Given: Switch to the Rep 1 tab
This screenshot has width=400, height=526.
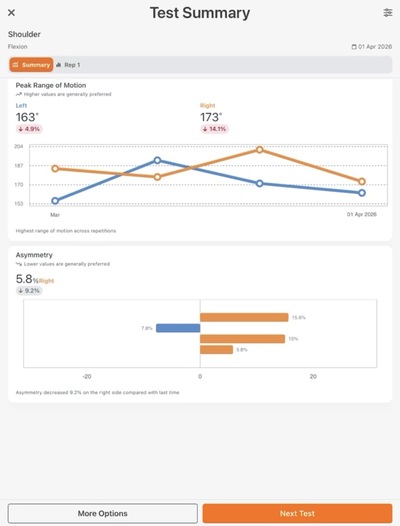Looking at the screenshot, I should (x=68, y=65).
